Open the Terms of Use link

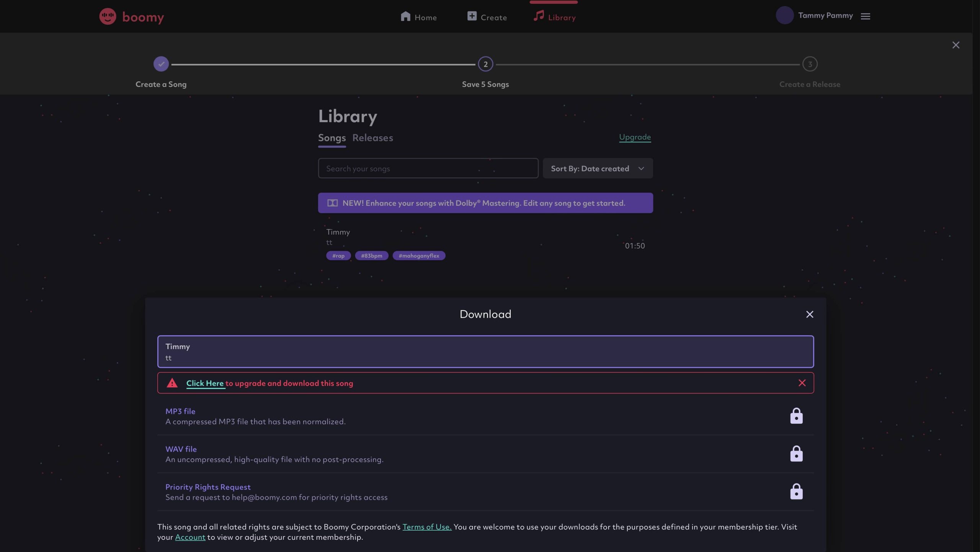pyautogui.click(x=427, y=527)
